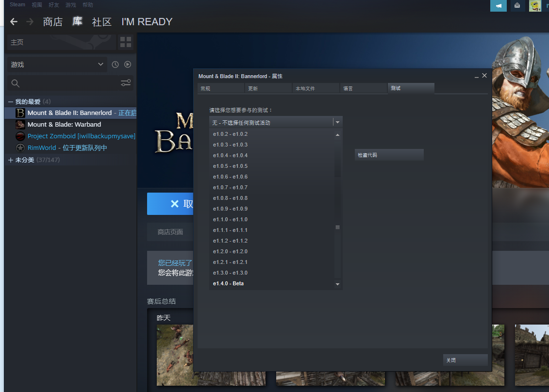The height and width of the screenshot is (392, 549).
Task: Switch to the 本地文件 tab
Action: [x=316, y=89]
